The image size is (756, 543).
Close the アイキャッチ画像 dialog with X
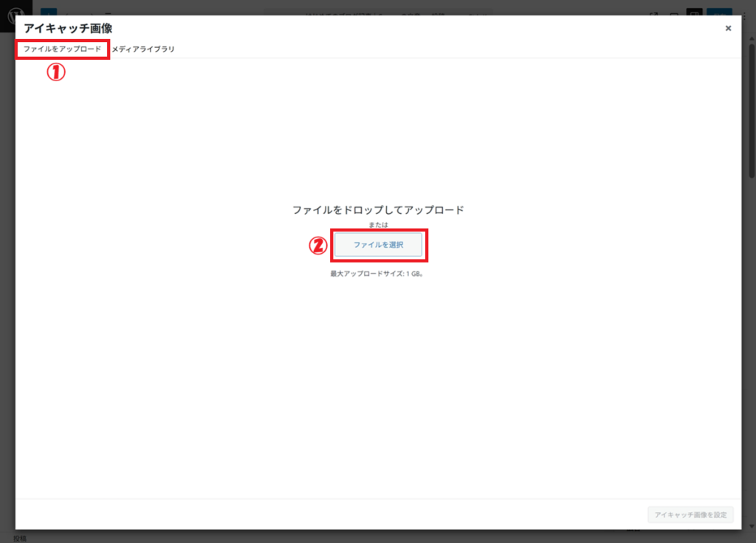(x=728, y=28)
